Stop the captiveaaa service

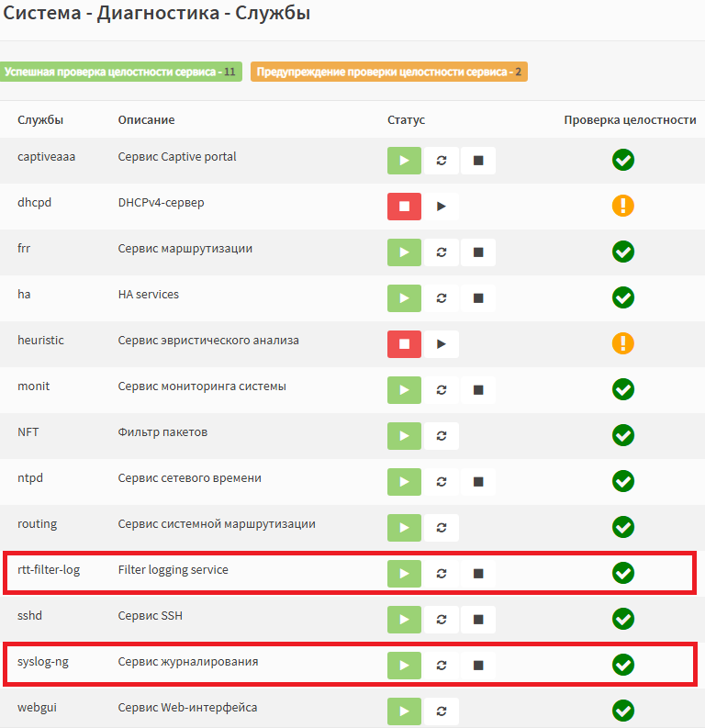click(478, 161)
